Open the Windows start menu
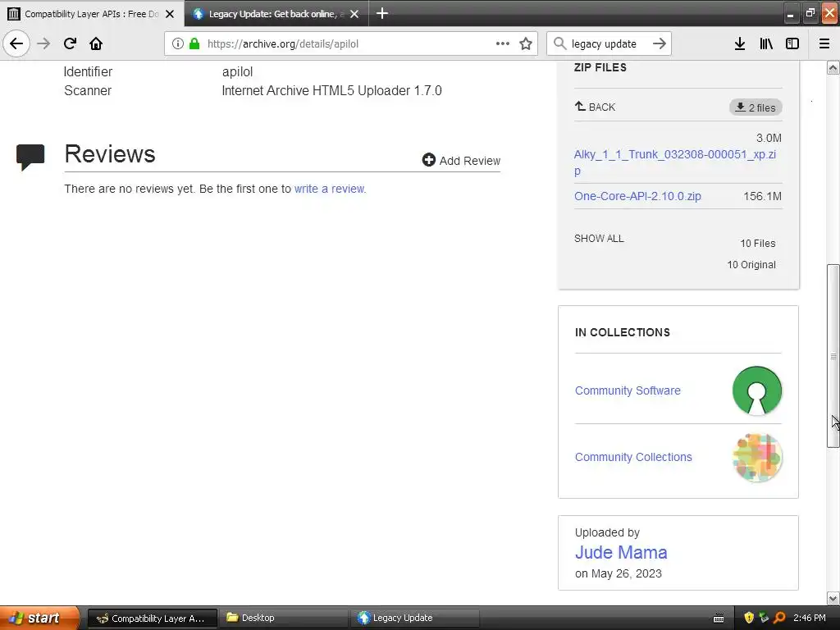Image resolution: width=840 pixels, height=630 pixels. (40, 618)
